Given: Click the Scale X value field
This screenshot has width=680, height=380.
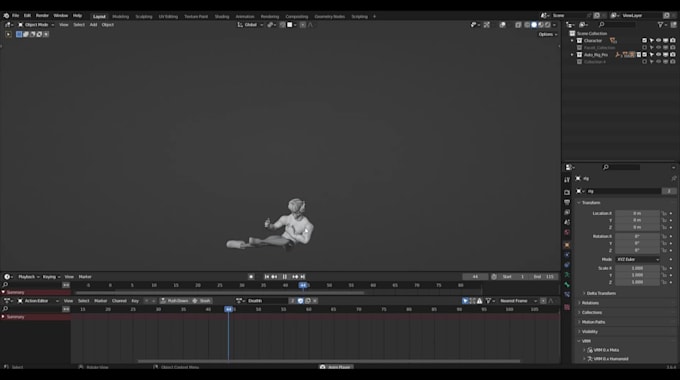Looking at the screenshot, I should pos(637,268).
